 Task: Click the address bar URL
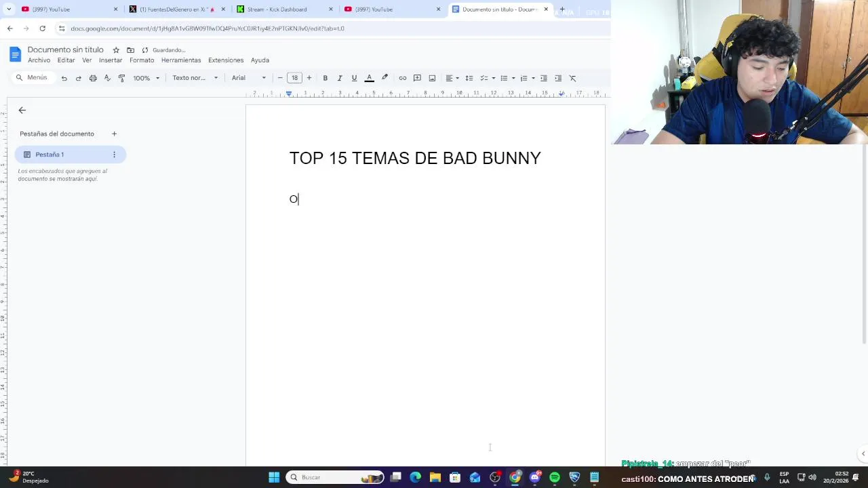tap(208, 28)
